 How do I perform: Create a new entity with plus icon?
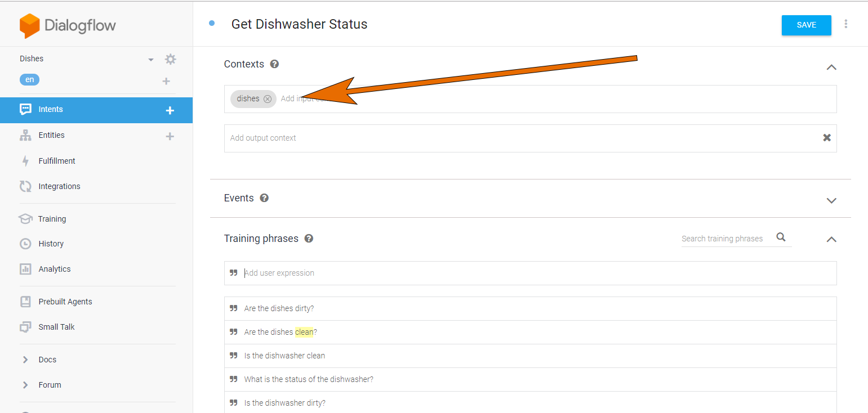(x=170, y=136)
